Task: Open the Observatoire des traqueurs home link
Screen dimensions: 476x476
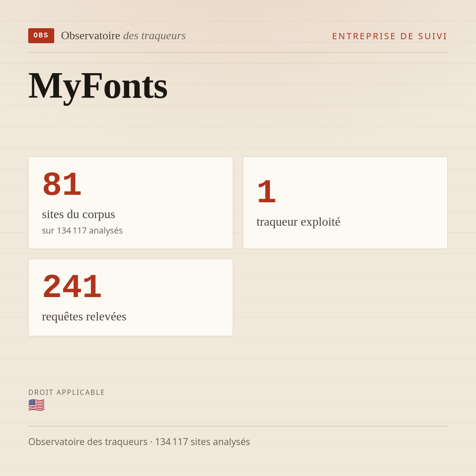Action: coord(123,36)
